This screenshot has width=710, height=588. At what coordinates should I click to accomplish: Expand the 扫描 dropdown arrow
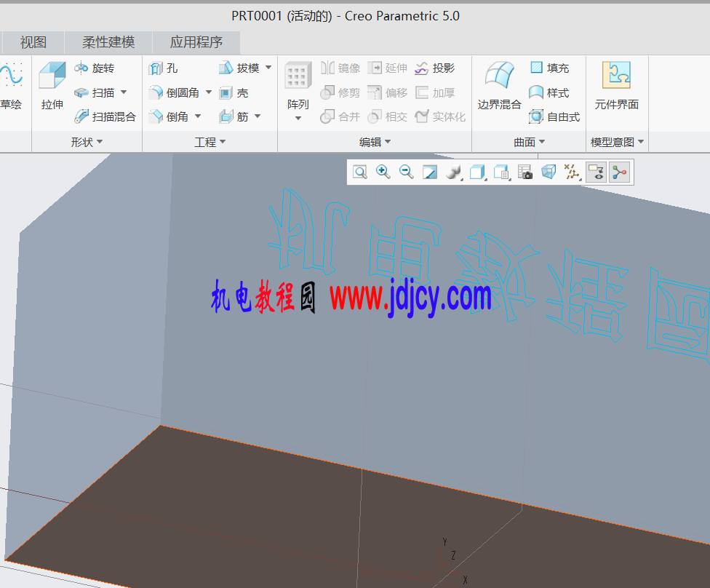(124, 92)
